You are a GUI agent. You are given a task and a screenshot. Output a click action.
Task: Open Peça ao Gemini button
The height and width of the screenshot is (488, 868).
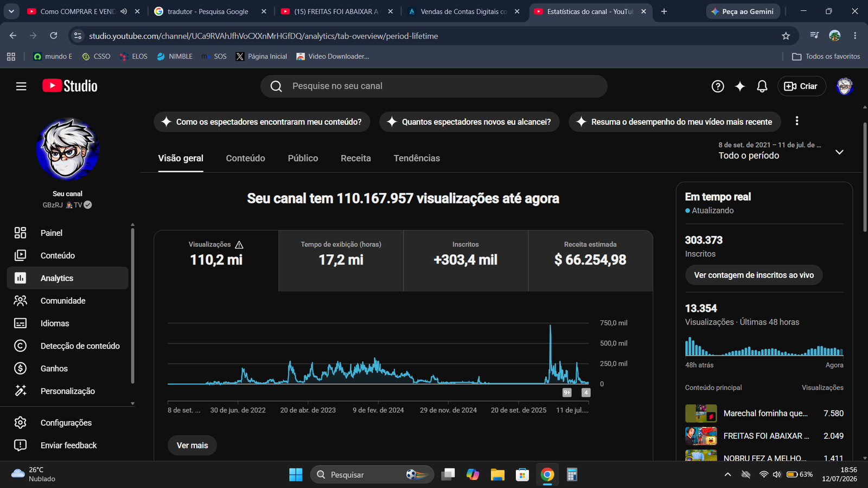(x=743, y=11)
